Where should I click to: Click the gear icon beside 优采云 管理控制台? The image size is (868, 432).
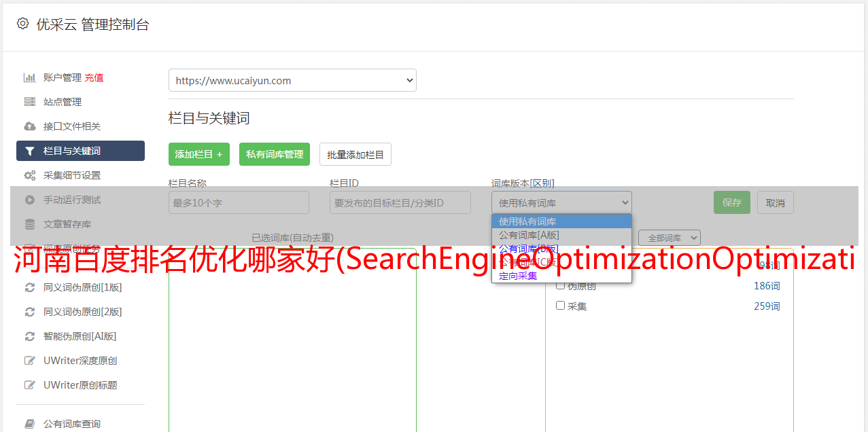(23, 24)
